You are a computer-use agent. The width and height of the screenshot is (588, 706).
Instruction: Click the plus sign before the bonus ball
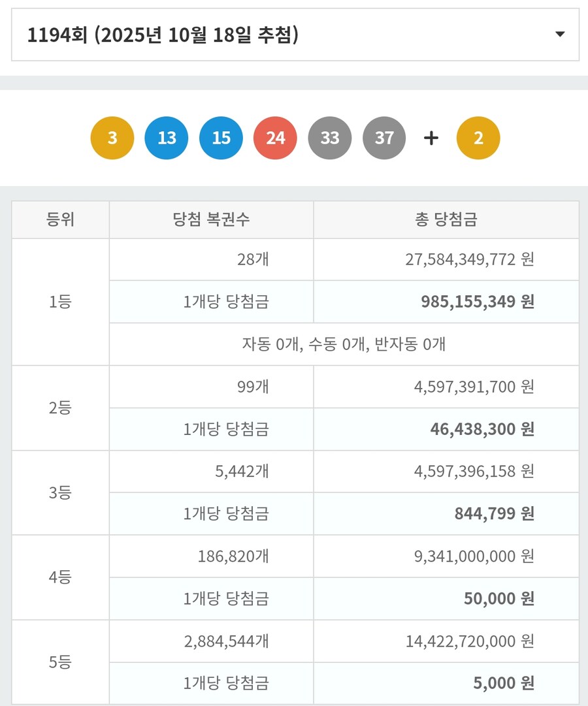pyautogui.click(x=431, y=138)
